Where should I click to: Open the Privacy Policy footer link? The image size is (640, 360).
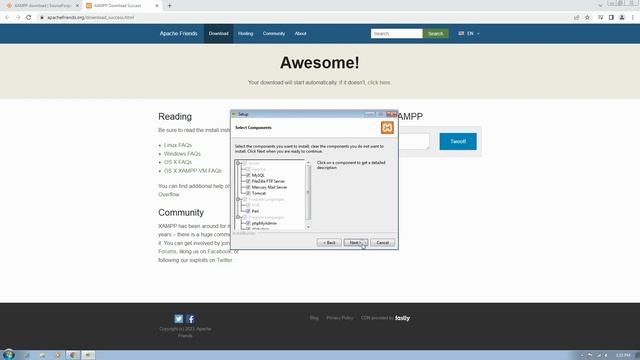point(340,318)
